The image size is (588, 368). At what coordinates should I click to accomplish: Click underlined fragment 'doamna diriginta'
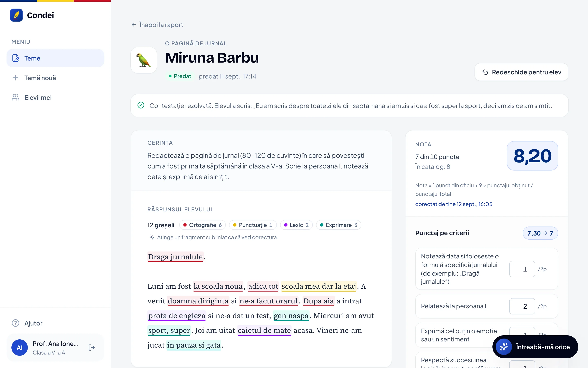(x=198, y=301)
